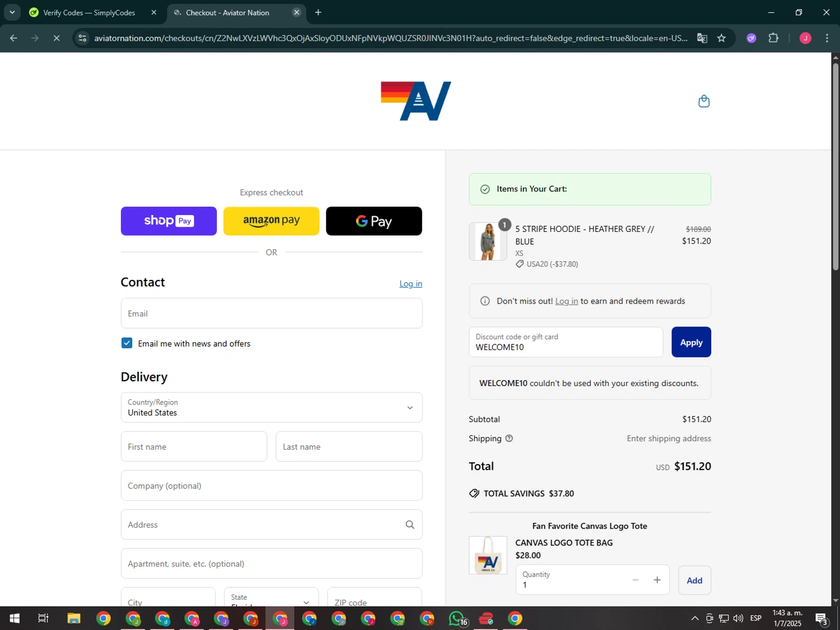Click the page vertical scrollbar
This screenshot has height=630, width=840.
pos(836,166)
